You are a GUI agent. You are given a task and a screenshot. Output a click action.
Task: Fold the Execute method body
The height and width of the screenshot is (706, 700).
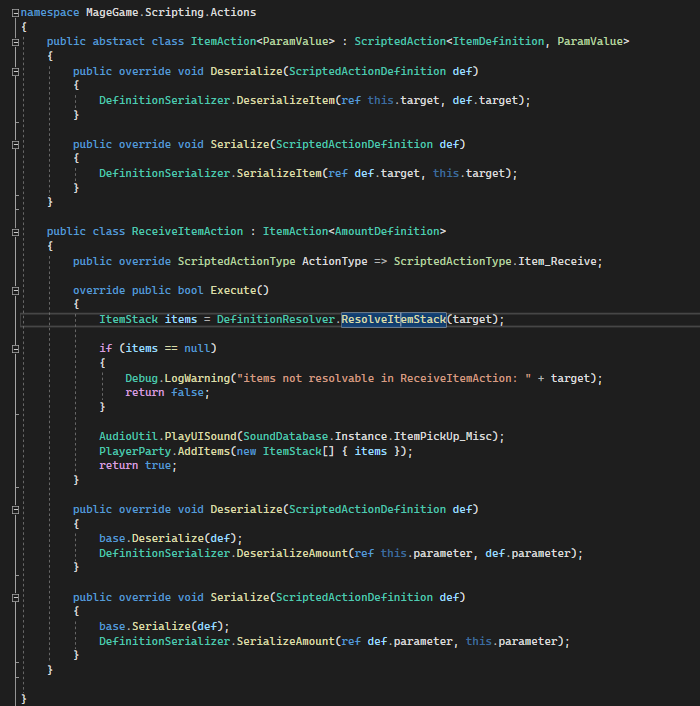pos(15,290)
